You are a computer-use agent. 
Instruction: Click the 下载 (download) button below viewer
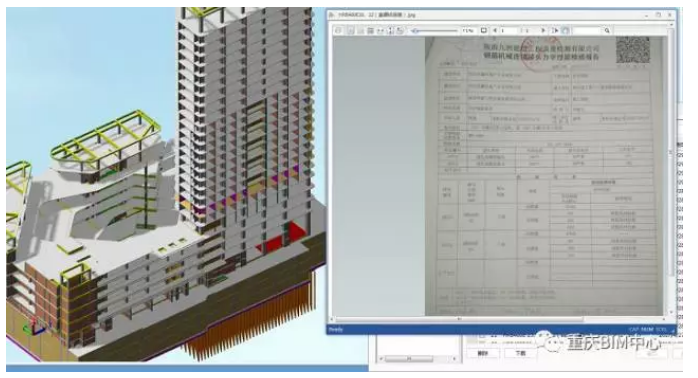[520, 353]
